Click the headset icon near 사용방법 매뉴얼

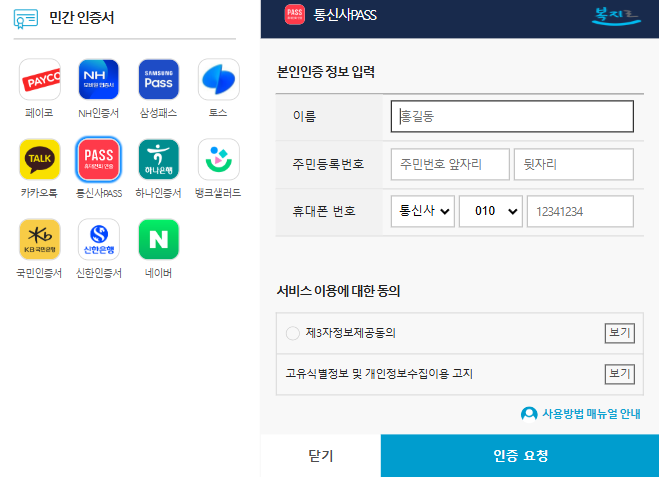529,414
